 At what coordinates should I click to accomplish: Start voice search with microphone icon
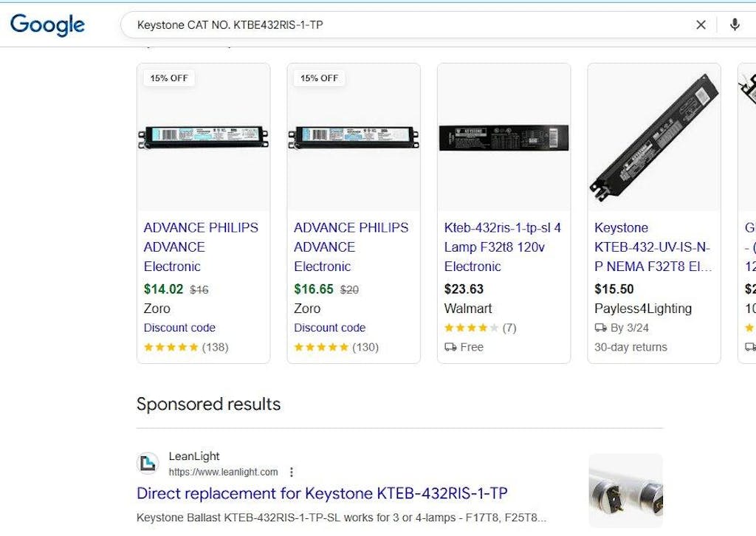[734, 25]
